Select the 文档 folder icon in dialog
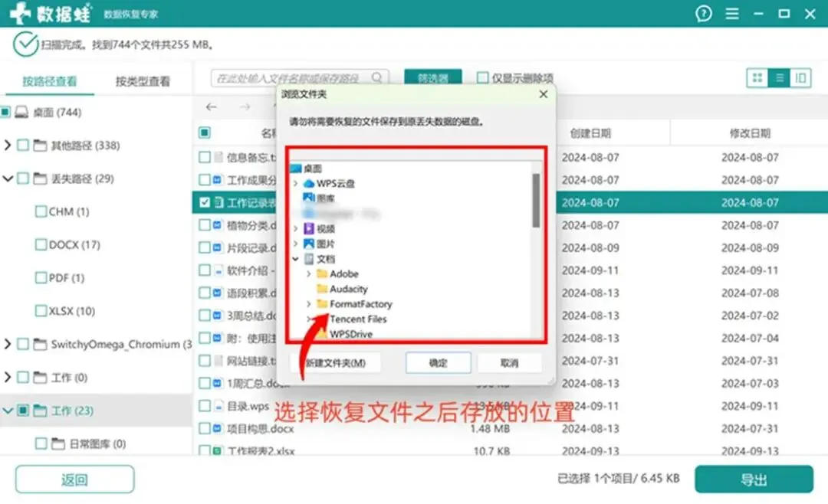The width and height of the screenshot is (828, 504). tap(309, 259)
